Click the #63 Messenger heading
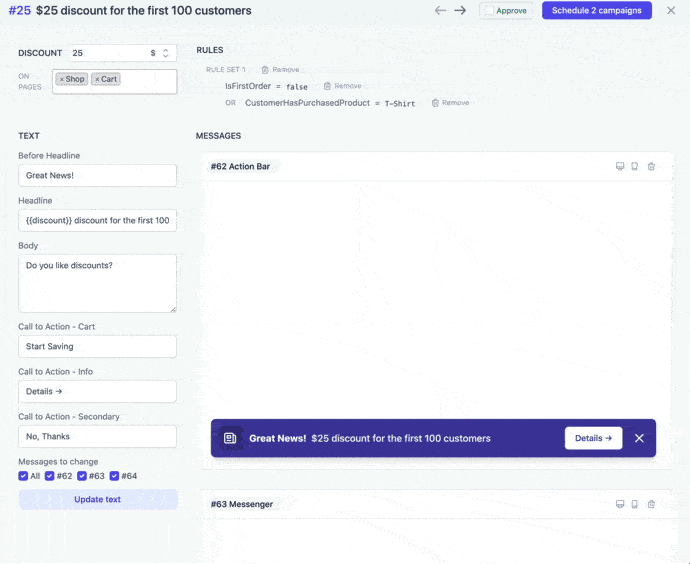The height and width of the screenshot is (564, 690). (x=242, y=504)
